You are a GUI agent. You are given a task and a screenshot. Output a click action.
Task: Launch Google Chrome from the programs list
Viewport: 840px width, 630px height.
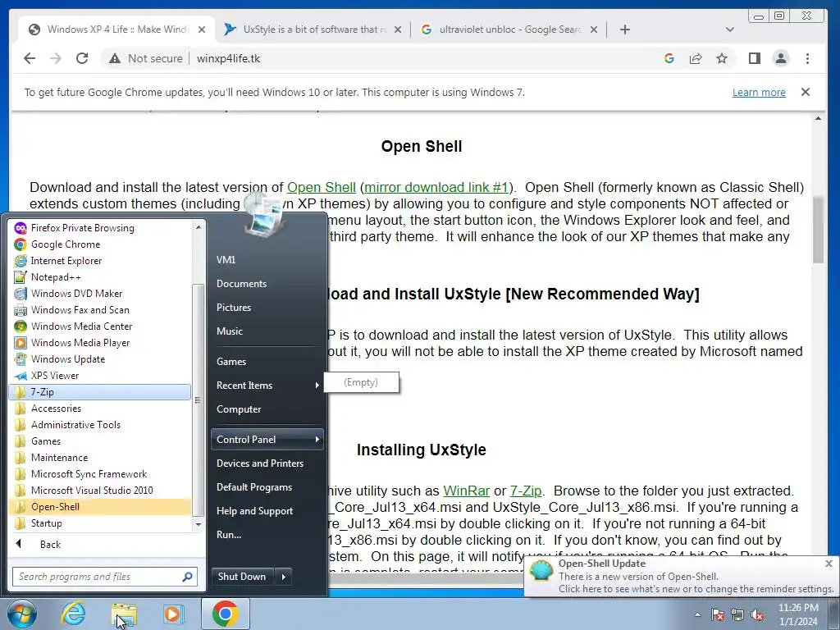tap(100, 244)
